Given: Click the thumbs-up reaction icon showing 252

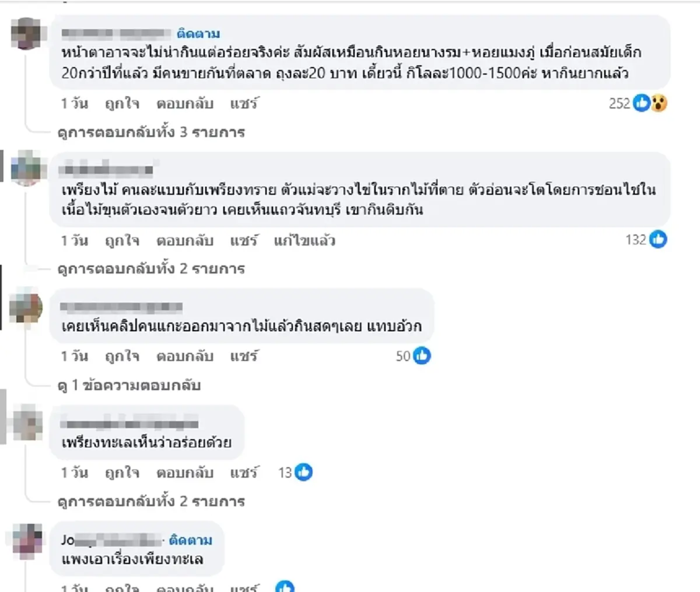Looking at the screenshot, I should (x=642, y=103).
